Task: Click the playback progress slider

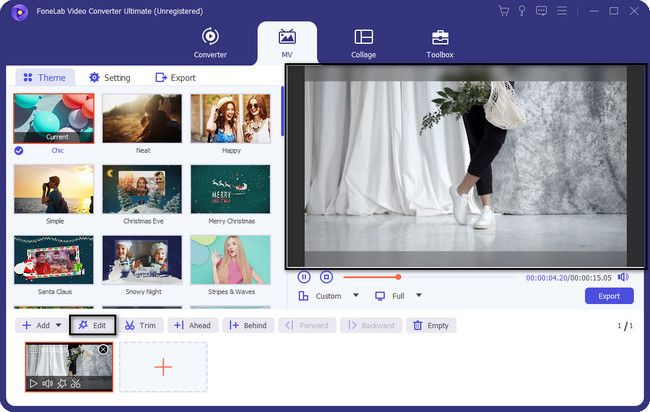Action: pos(429,277)
